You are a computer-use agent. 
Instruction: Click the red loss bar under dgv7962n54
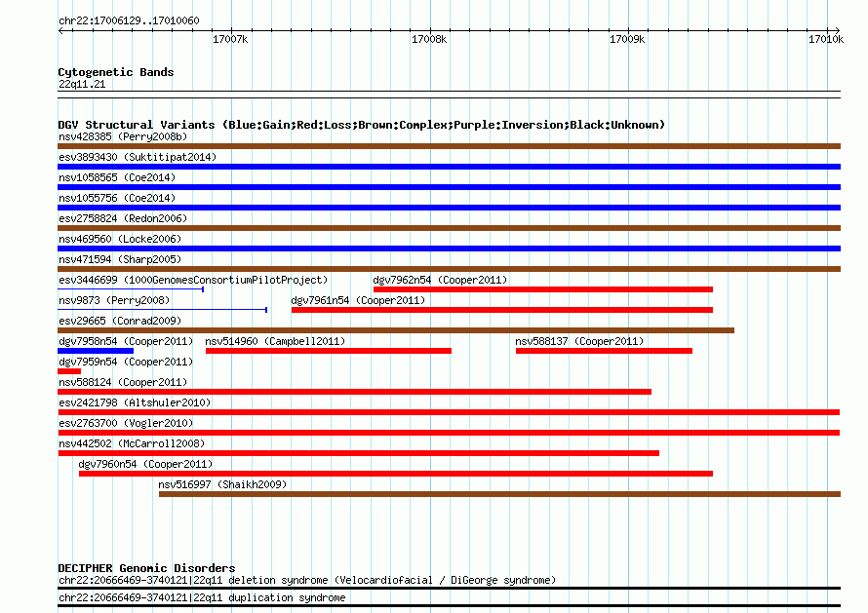click(543, 289)
